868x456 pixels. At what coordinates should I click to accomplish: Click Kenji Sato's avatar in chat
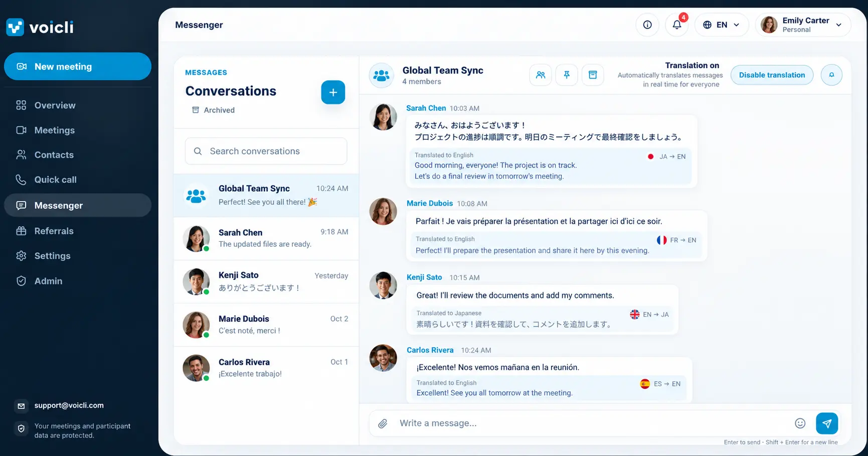tap(383, 285)
